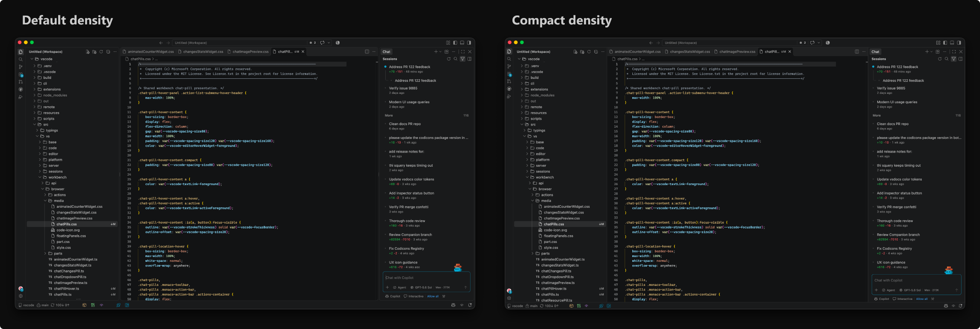The width and height of the screenshot is (980, 329).
Task: Open Accounts avatar in Default density activity bar
Action: coord(21,289)
